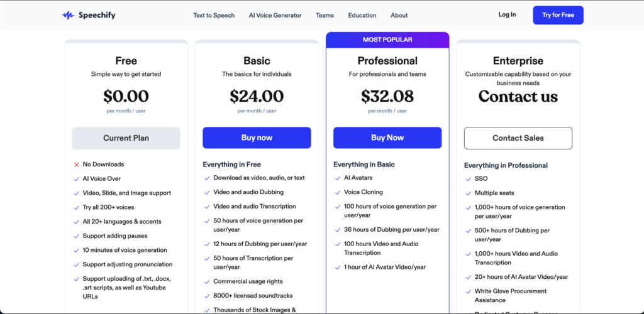Open the Education nav item
Viewport: 644px width, 314px height.
coord(362,15)
